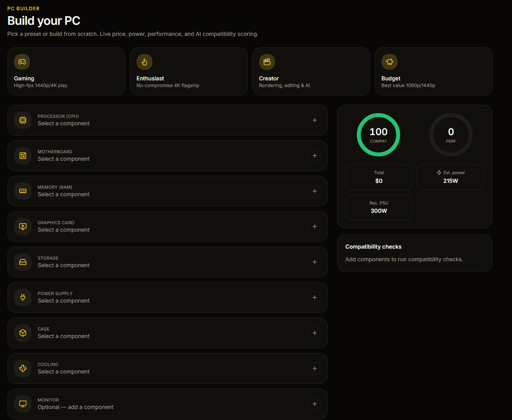Image resolution: width=512 pixels, height=420 pixels.
Task: Click the 0 PERF score ring
Action: click(451, 135)
